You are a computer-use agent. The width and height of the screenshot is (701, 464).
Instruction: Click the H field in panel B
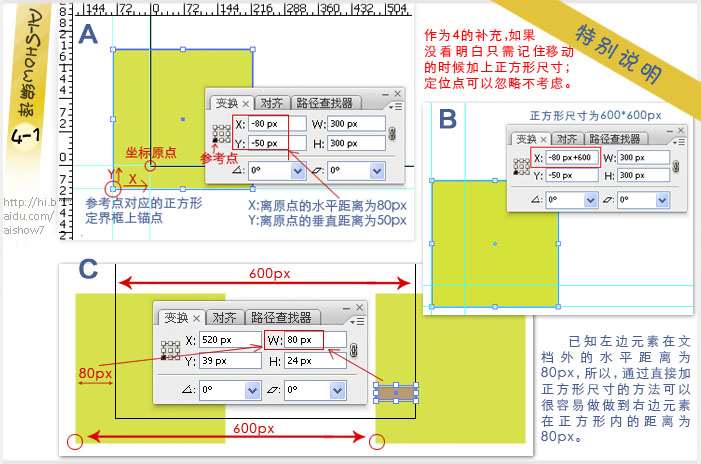point(643,175)
